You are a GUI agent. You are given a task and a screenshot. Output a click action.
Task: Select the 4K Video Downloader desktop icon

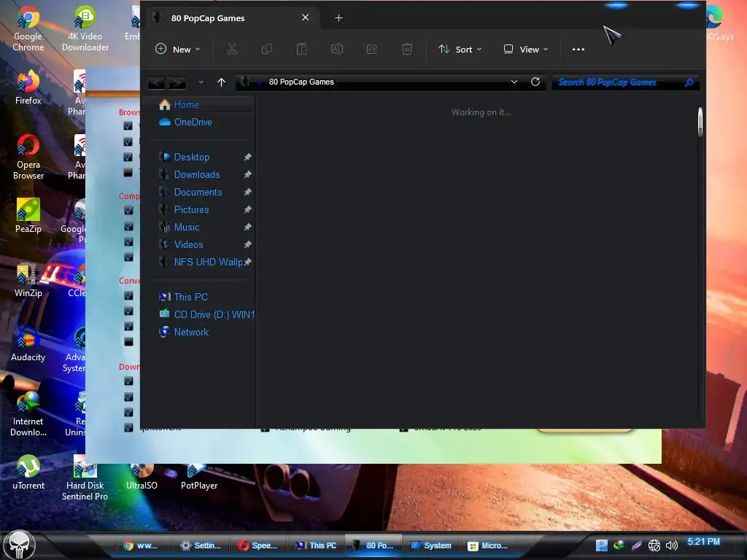[85, 29]
